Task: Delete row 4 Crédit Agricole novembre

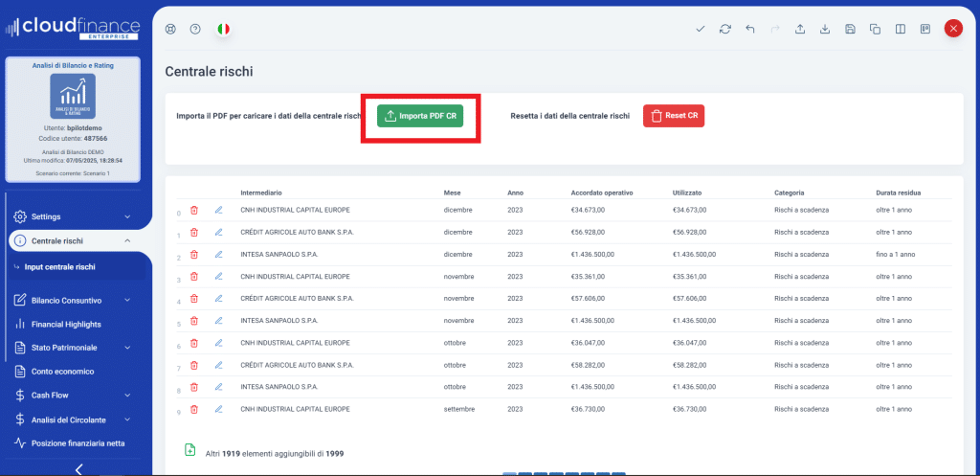Action: click(193, 299)
